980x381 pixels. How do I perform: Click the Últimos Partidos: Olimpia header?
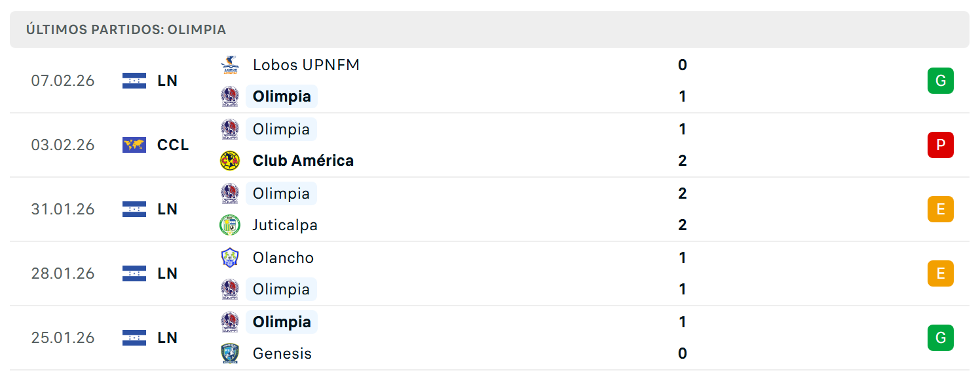126,30
